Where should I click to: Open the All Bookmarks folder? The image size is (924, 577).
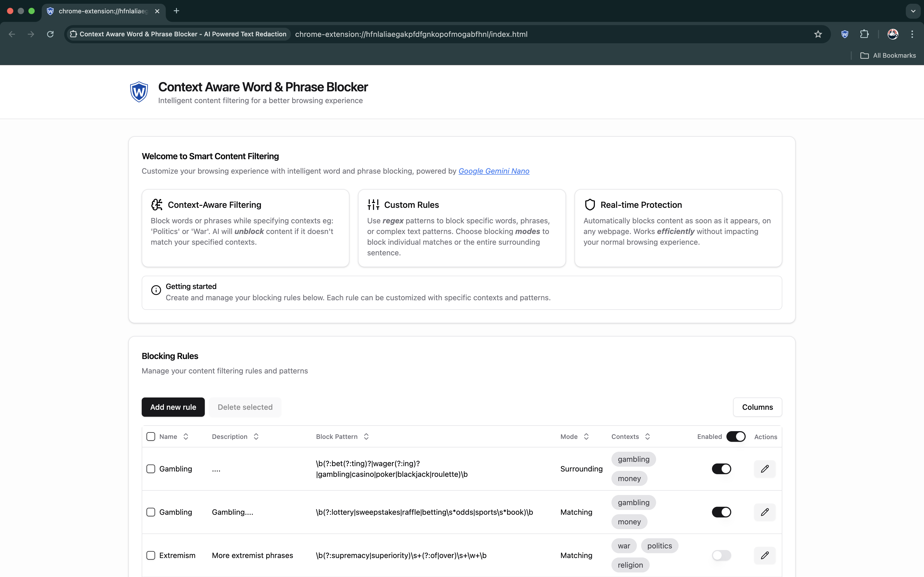pyautogui.click(x=888, y=56)
